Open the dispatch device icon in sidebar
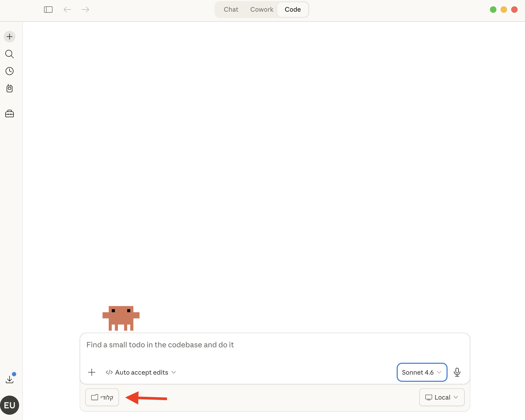This screenshot has width=525, height=420. [x=10, y=88]
